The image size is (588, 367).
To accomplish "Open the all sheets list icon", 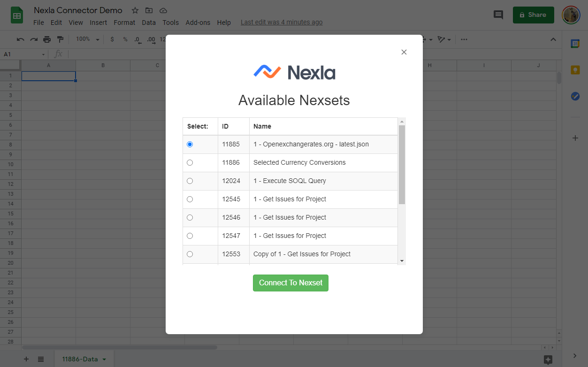I will (x=41, y=359).
